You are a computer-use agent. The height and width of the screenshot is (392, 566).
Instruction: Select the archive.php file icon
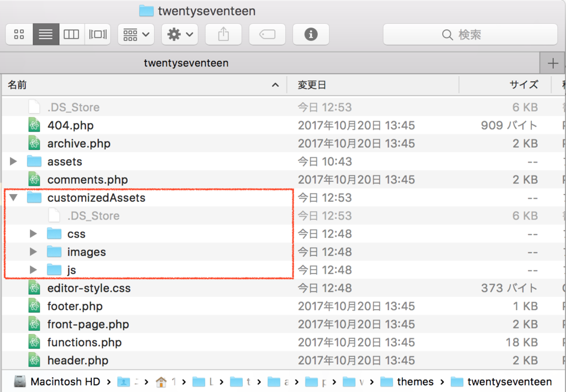click(34, 143)
